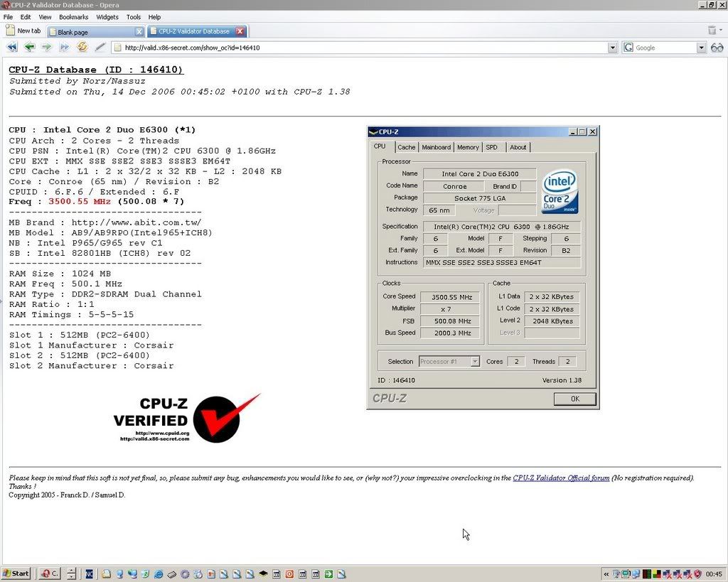This screenshot has width=728, height=582.
Task: Open the gear quick launch icon
Action: pos(185,574)
